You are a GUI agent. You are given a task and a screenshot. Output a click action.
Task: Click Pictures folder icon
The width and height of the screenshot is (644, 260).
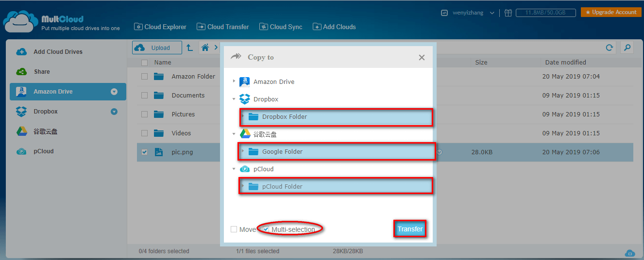pyautogui.click(x=159, y=114)
